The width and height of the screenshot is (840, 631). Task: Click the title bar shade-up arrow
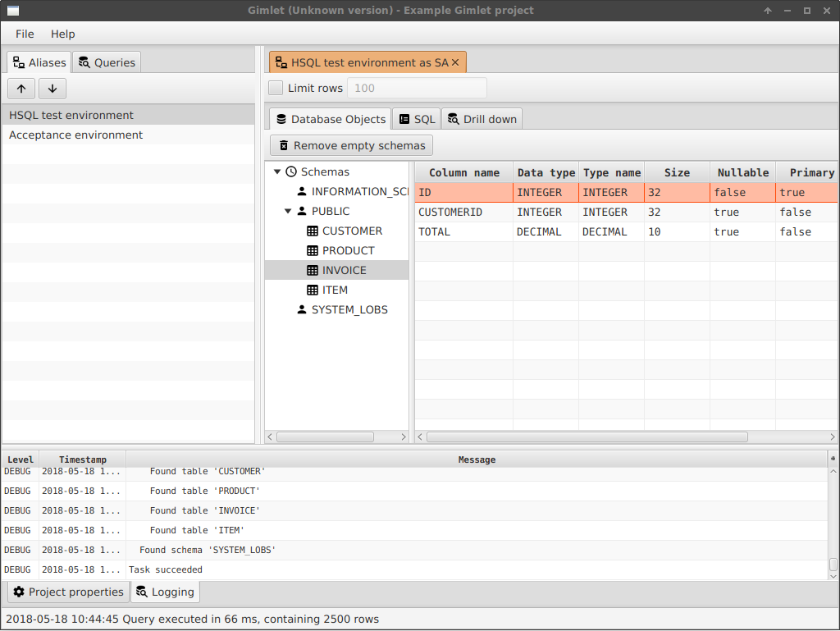pos(768,11)
